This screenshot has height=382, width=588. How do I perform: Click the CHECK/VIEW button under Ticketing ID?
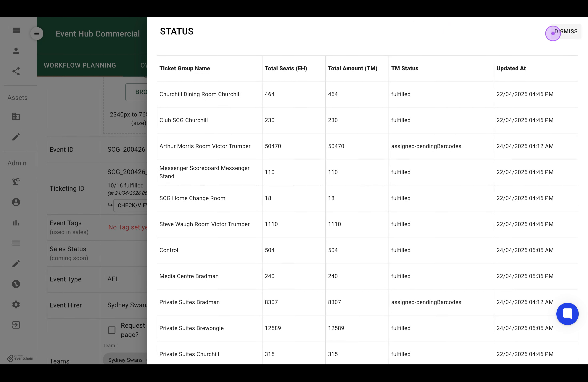[x=130, y=205]
